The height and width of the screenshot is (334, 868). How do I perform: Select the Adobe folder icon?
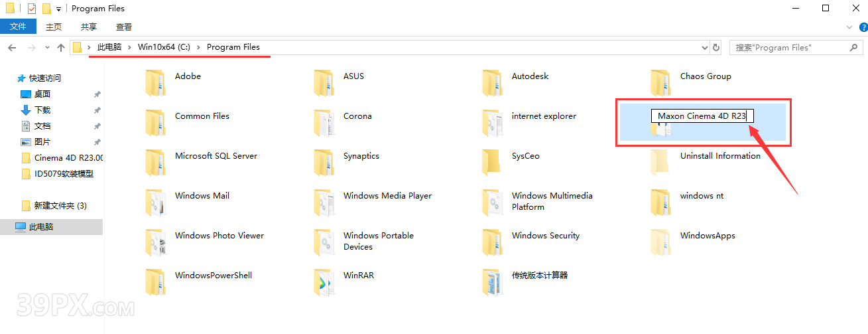[x=155, y=82]
